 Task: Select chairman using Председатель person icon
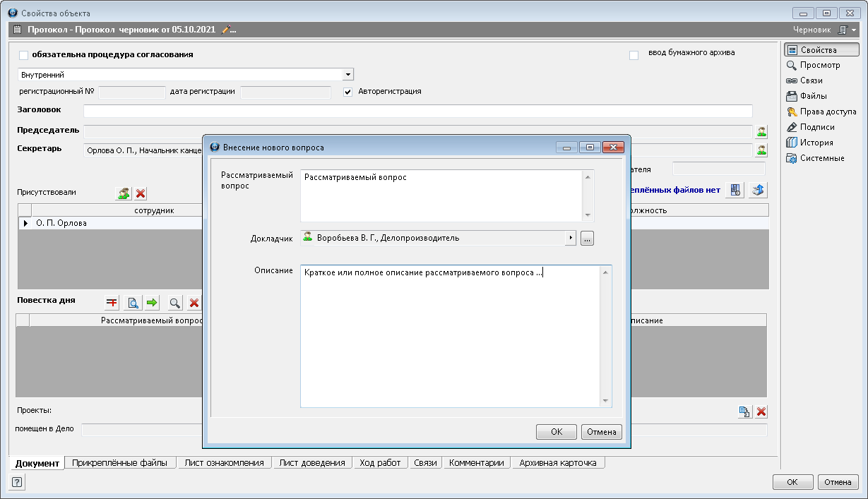click(761, 131)
